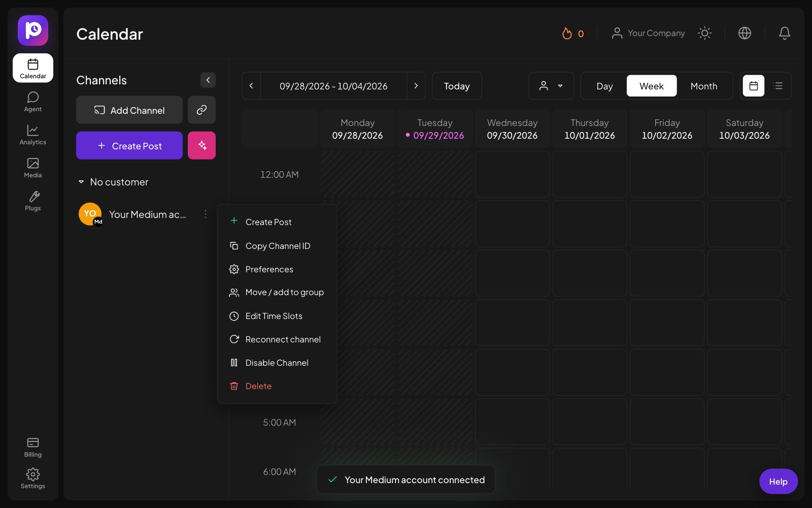Choose Copy Channel ID in context menu
This screenshot has height=508, width=812.
coord(277,246)
